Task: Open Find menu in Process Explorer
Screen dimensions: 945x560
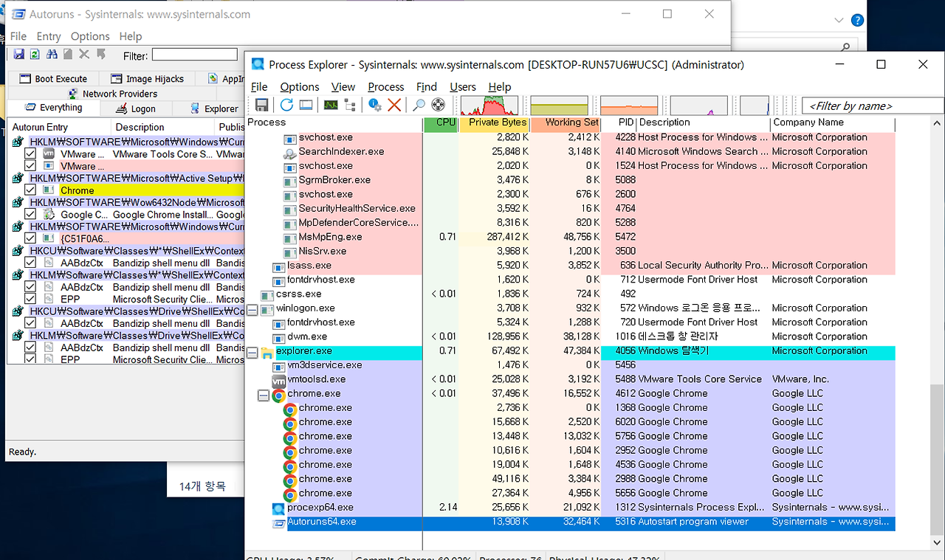Action: [x=427, y=86]
